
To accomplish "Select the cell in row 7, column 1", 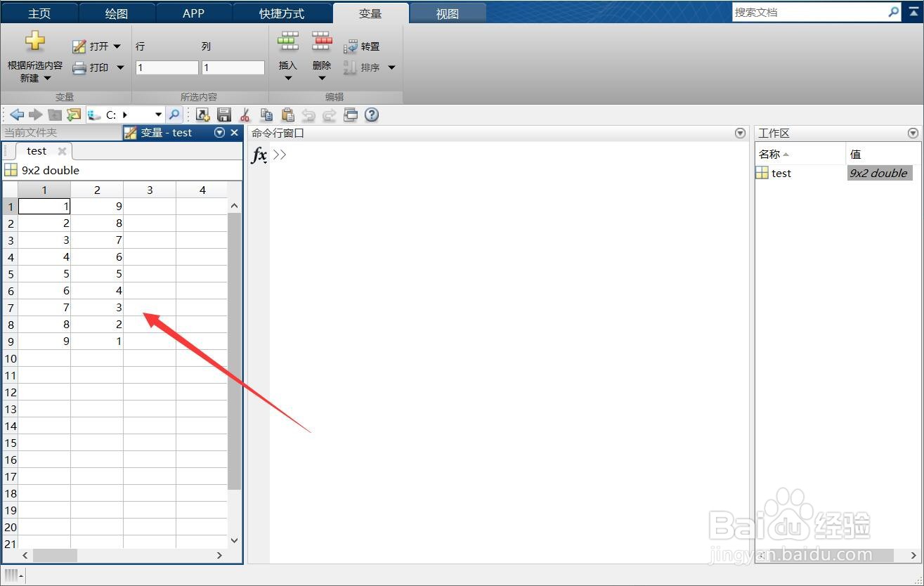I will click(44, 308).
